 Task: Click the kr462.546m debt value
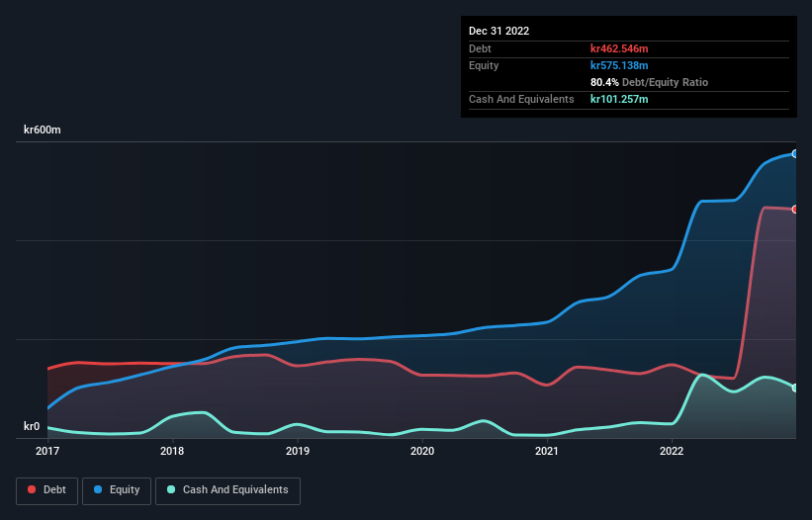[619, 48]
